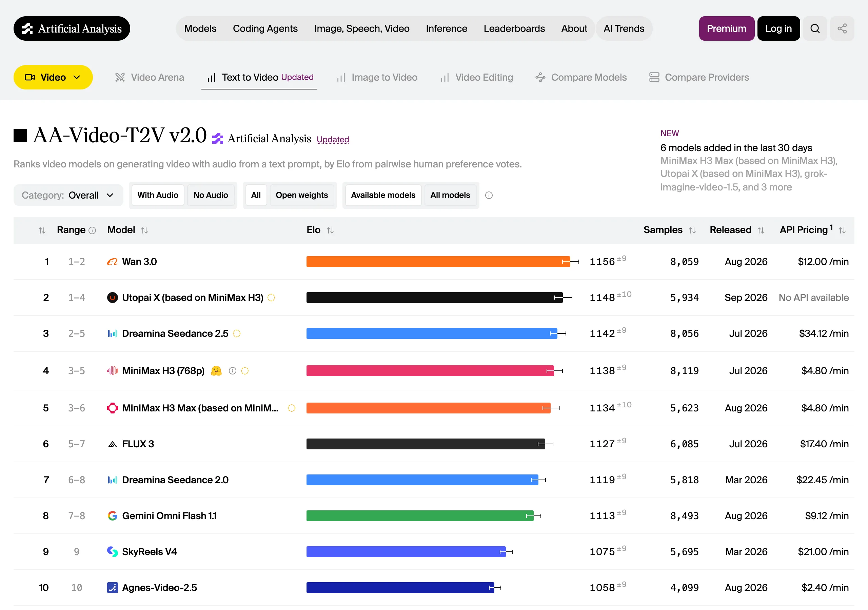This screenshot has height=610, width=868.
Task: Switch to All models filter
Action: coord(450,195)
